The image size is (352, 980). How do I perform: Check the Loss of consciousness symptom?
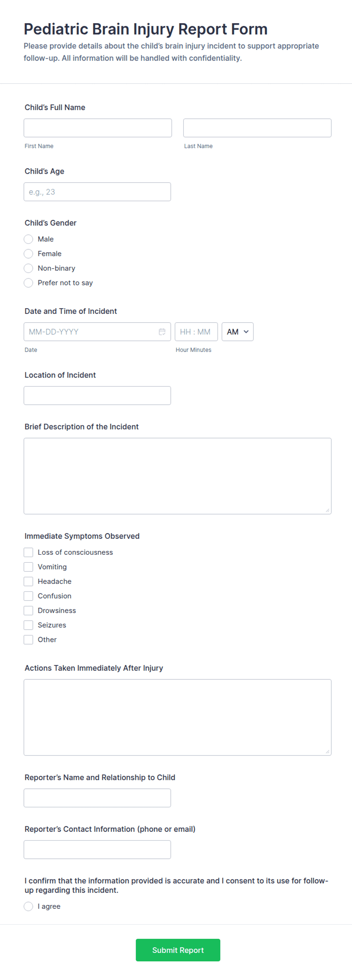pyautogui.click(x=28, y=552)
